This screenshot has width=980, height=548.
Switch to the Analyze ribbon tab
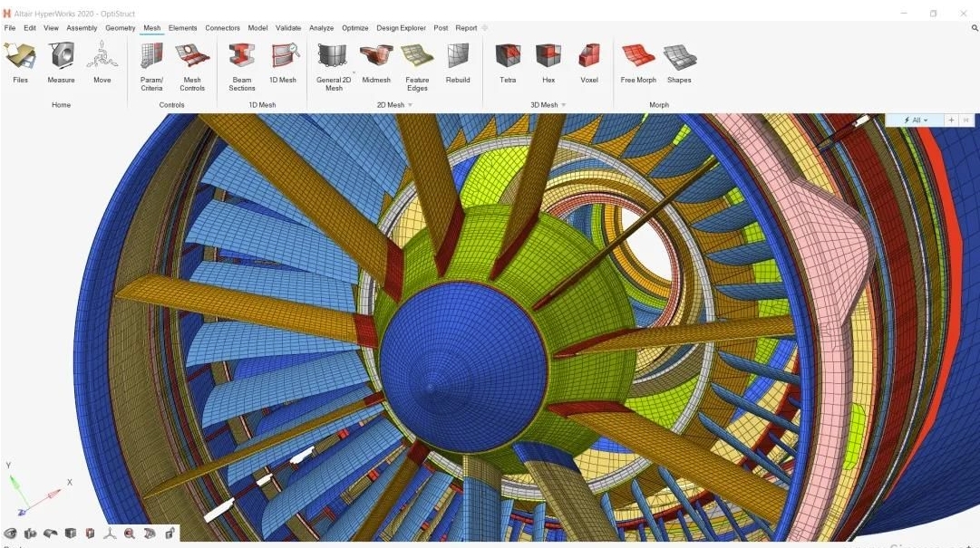[321, 28]
